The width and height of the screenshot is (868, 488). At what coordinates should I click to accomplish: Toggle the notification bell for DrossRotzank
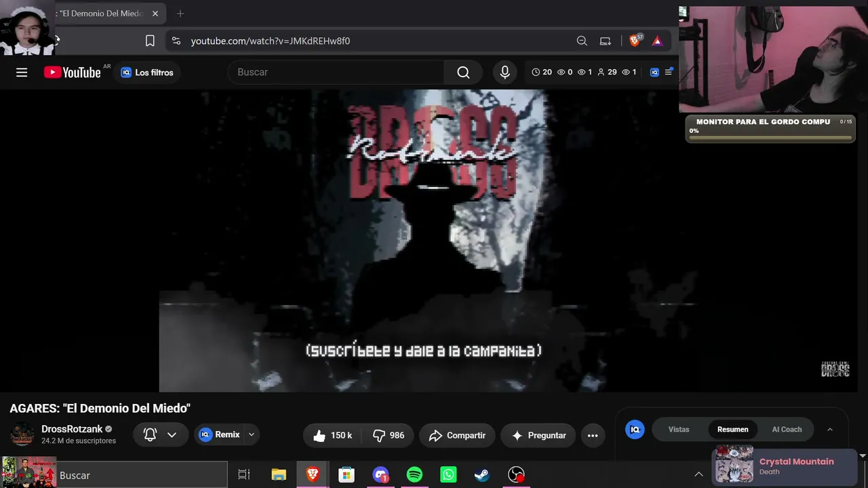[x=151, y=435]
